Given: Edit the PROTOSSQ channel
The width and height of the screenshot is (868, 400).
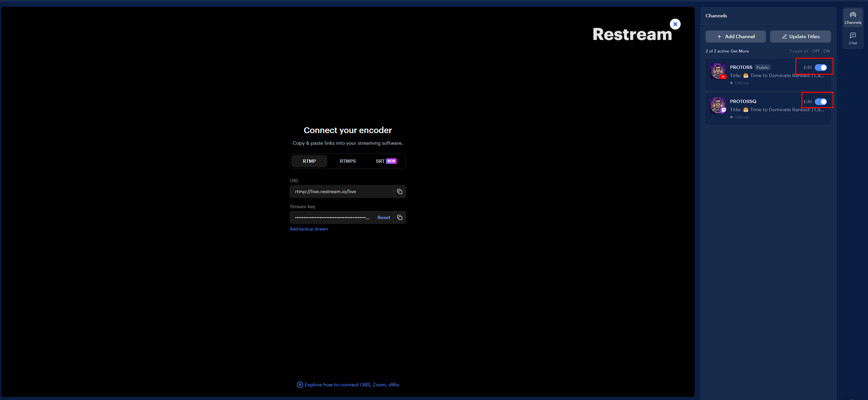Looking at the screenshot, I should pos(807,102).
